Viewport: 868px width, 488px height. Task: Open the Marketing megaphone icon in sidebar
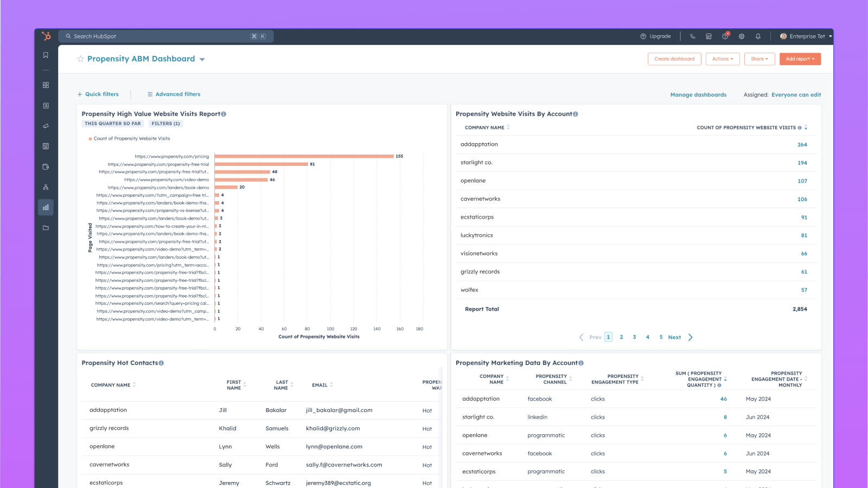[46, 126]
